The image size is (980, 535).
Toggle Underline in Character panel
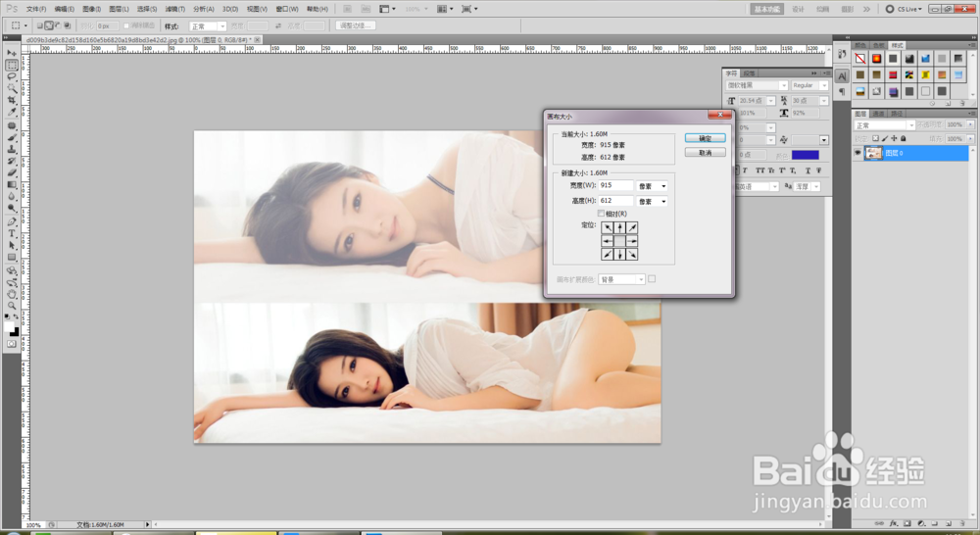pos(808,170)
